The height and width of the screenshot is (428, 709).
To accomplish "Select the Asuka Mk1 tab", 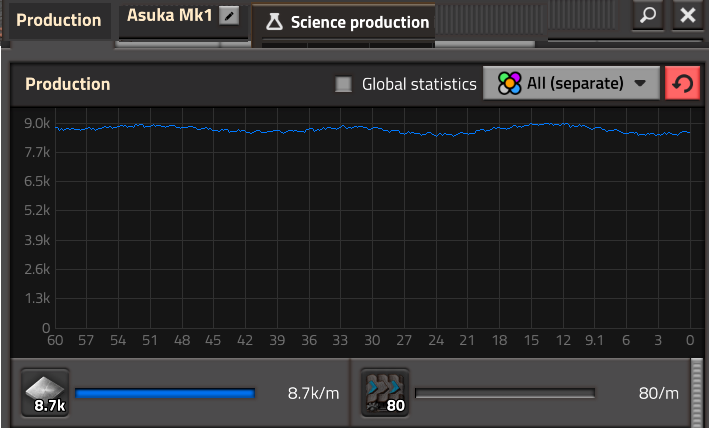I will point(170,16).
